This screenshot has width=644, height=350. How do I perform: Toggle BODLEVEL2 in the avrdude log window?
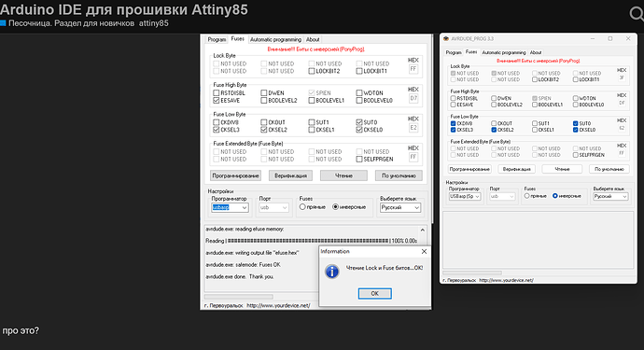(x=264, y=100)
